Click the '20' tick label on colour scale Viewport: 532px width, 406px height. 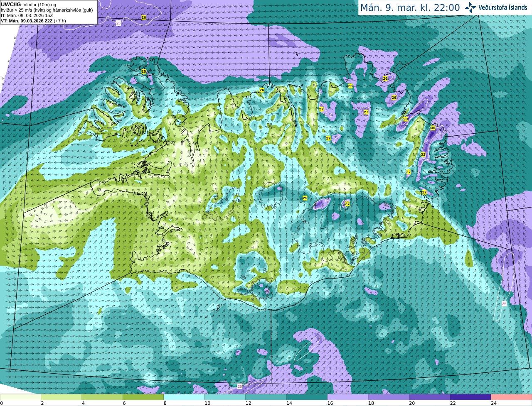click(x=412, y=403)
